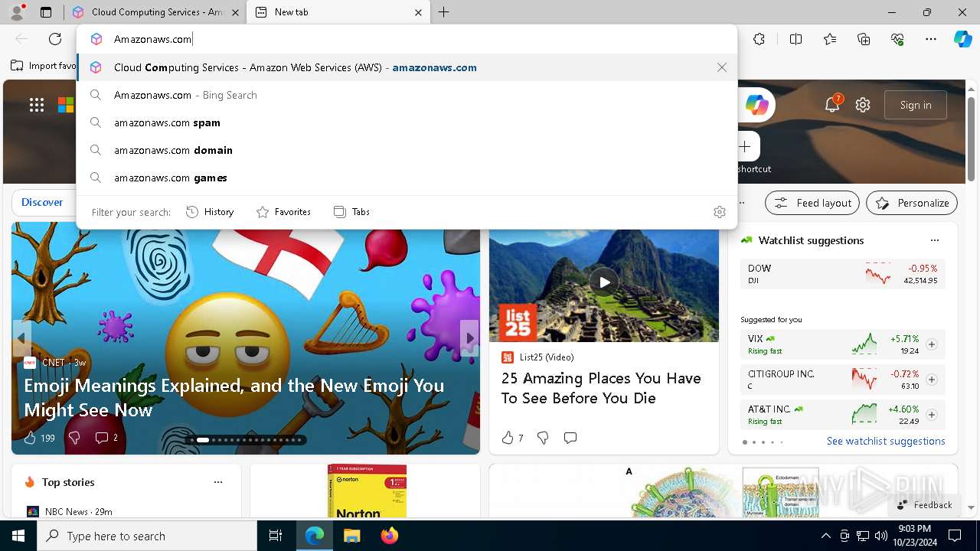
Task: Select the Discover feed tab
Action: (42, 203)
